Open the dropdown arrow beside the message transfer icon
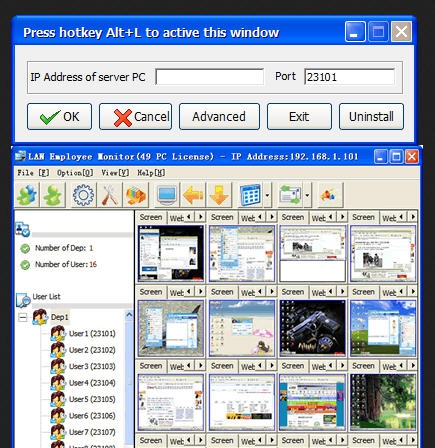Viewport: 435px width, 448px height. [307, 195]
